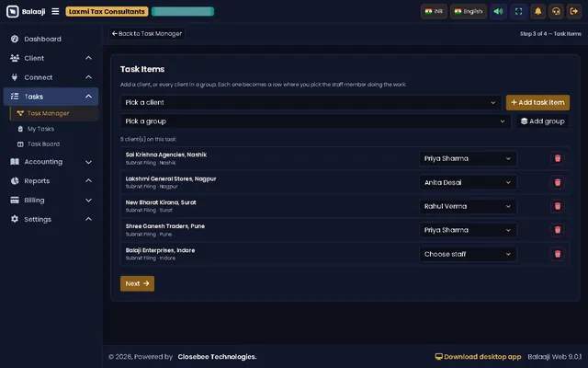588x368 pixels.
Task: Click the Task Manager icon in the submenu
Action: [x=20, y=113]
